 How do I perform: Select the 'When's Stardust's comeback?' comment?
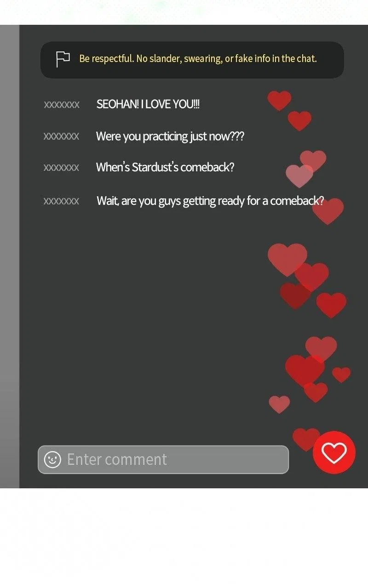coord(165,167)
